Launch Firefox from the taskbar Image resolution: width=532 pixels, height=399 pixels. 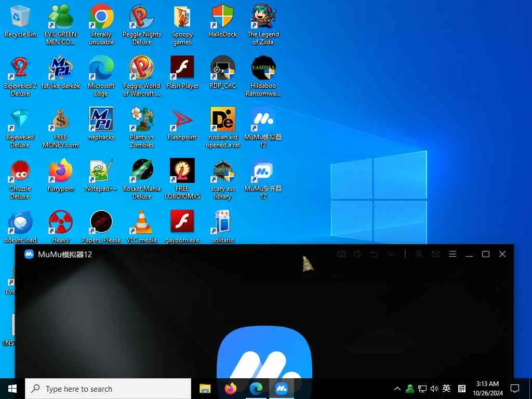pyautogui.click(x=230, y=389)
